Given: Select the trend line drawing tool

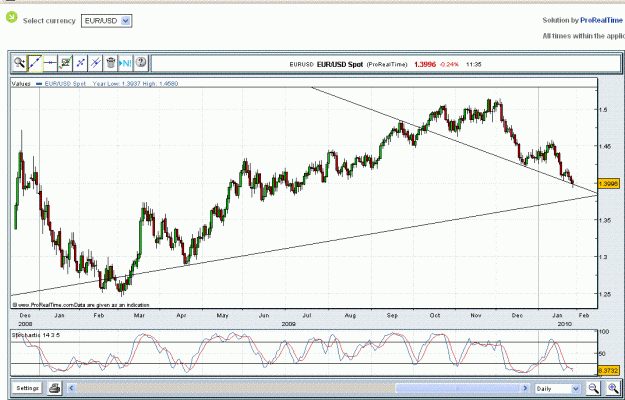Looking at the screenshot, I should point(35,63).
